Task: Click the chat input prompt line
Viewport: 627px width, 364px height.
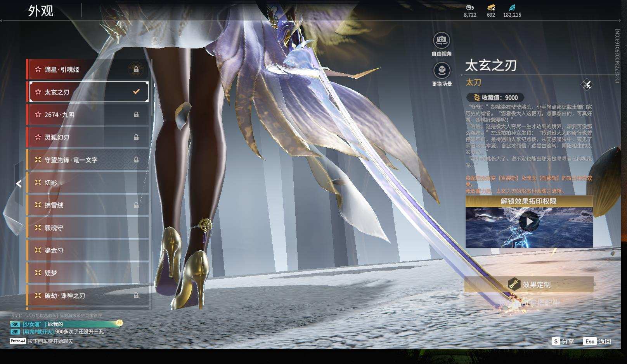Action: click(x=50, y=341)
